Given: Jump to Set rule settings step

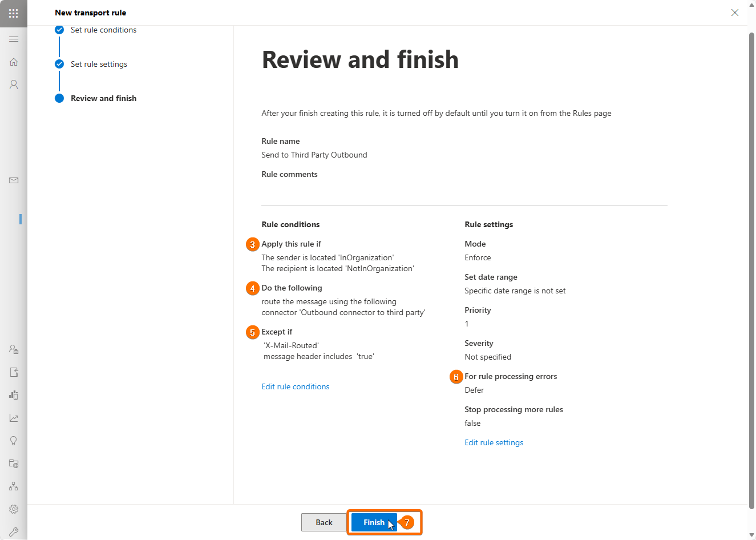Looking at the screenshot, I should pyautogui.click(x=99, y=64).
